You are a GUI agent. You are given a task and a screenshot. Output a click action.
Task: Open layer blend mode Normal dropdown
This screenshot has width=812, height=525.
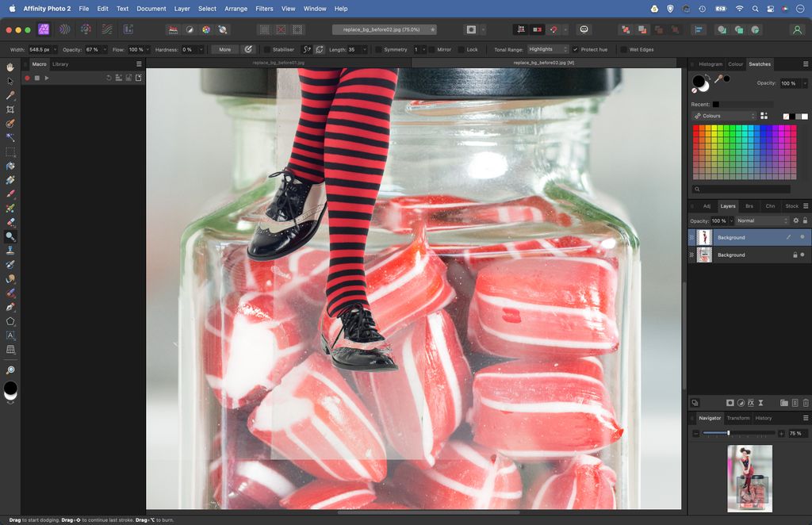[762, 220]
